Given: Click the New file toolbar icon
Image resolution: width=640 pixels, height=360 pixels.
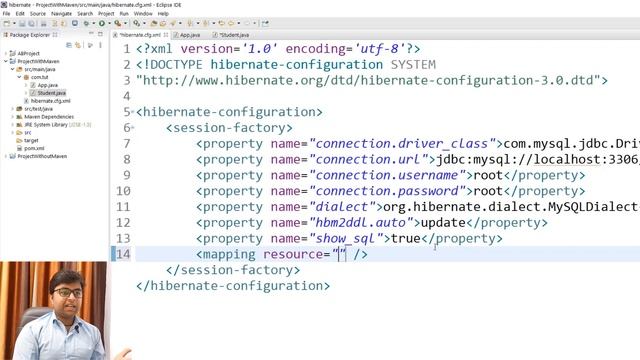Looking at the screenshot, I should click(7, 23).
